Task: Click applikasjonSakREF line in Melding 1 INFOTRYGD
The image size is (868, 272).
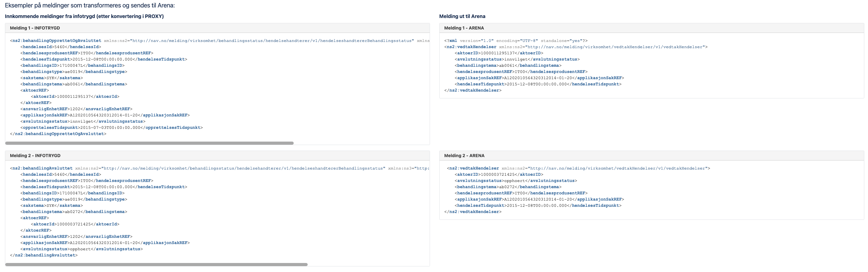Action: pos(105,115)
